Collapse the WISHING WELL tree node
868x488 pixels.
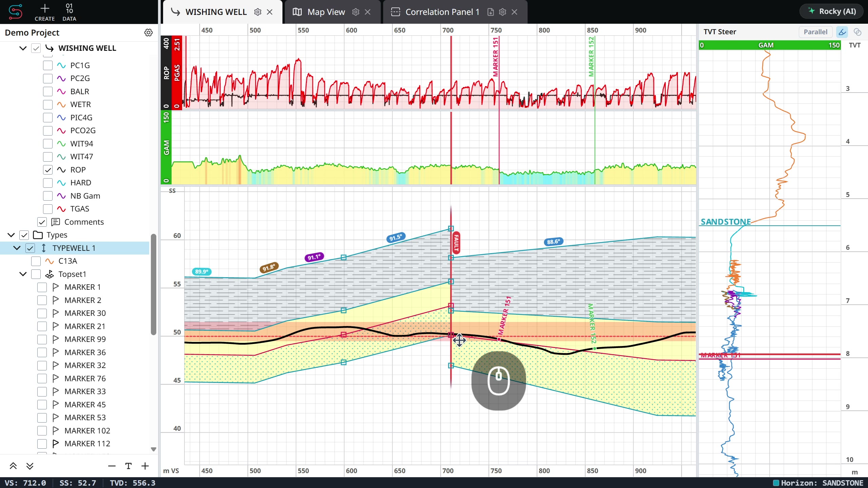tap(23, 48)
